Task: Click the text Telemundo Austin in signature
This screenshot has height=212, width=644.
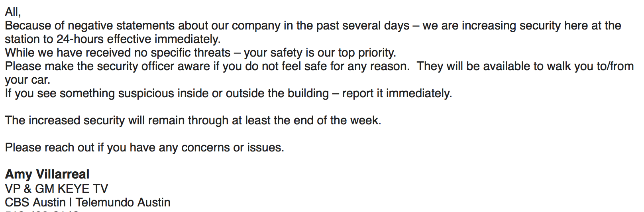Action: [123, 202]
